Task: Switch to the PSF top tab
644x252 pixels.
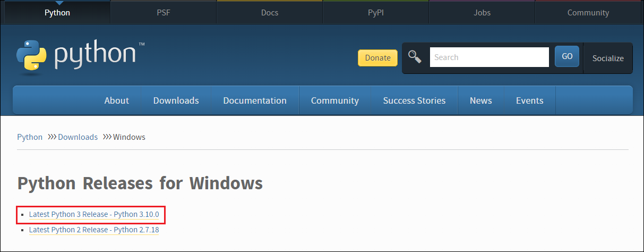Action: click(164, 13)
